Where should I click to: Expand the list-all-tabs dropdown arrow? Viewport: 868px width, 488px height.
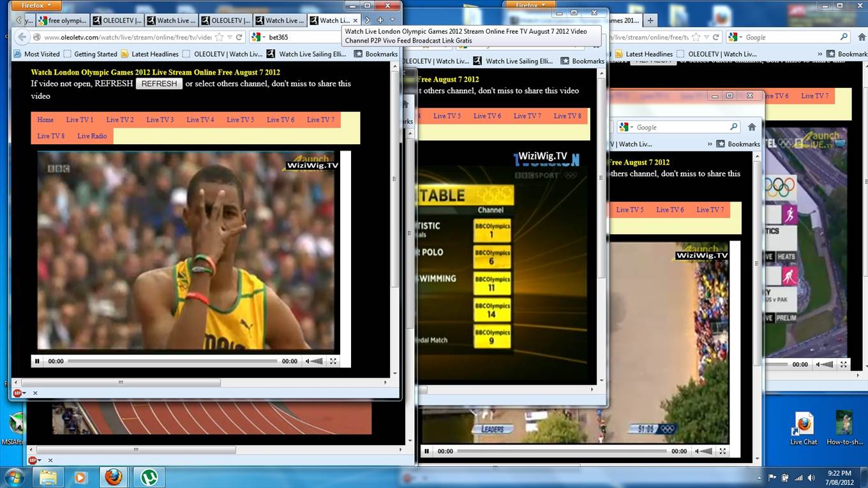click(393, 20)
